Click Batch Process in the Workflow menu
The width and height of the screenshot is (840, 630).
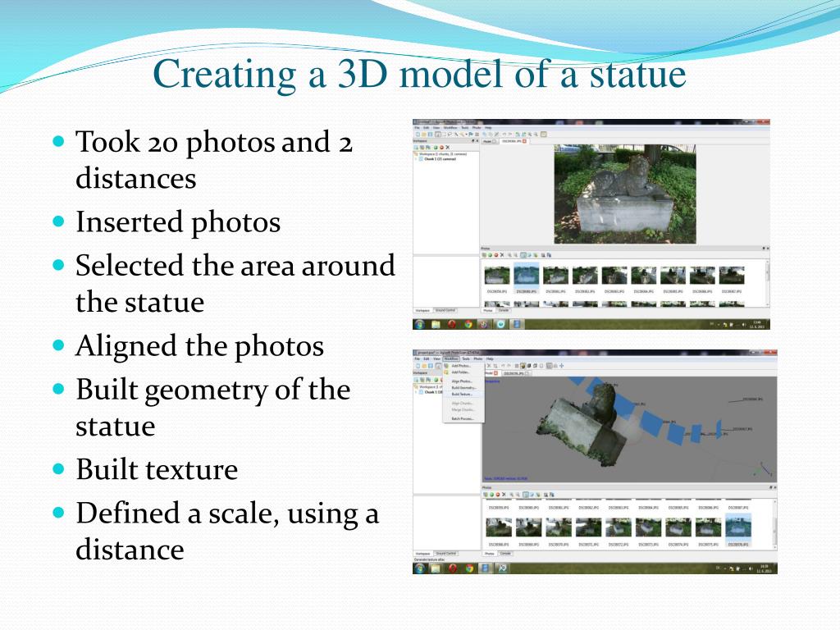click(x=463, y=418)
